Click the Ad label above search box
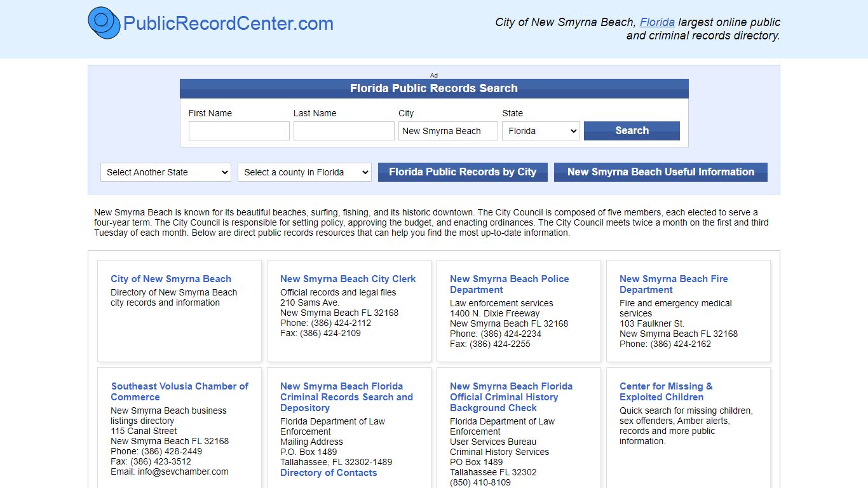Screen dimensions: 868x488 coord(434,75)
